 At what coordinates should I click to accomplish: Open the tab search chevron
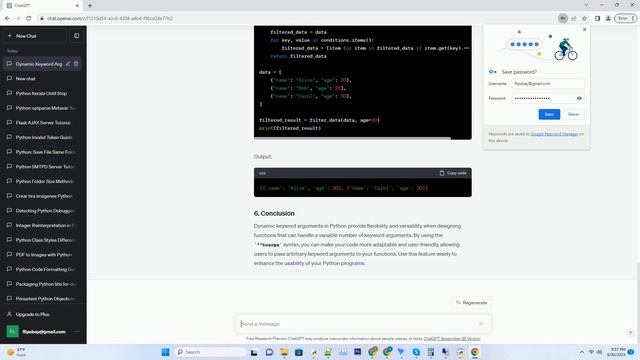(x=586, y=5)
